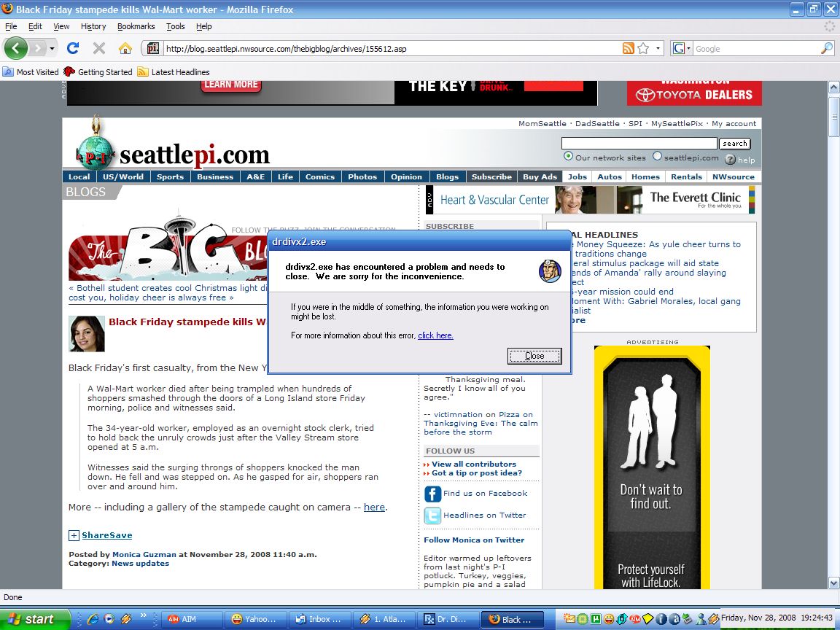
Task: Open the NWsource tab
Action: [x=734, y=176]
